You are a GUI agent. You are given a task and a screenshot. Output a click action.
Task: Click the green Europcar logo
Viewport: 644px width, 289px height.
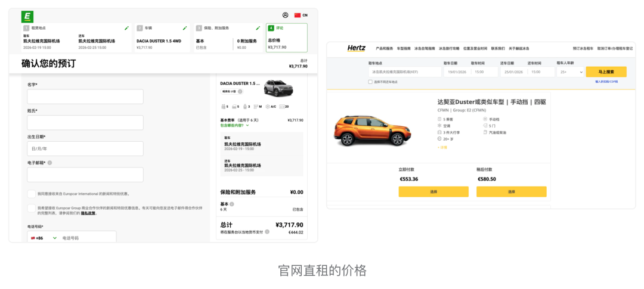click(x=27, y=17)
